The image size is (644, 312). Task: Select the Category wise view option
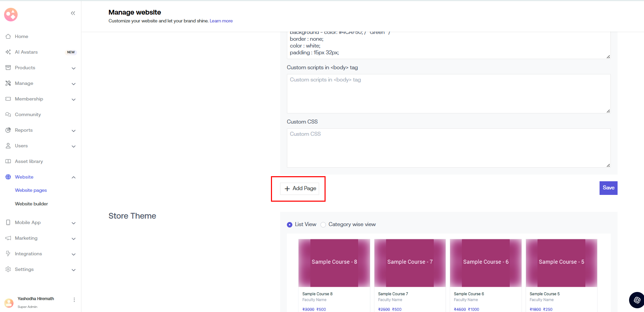click(x=323, y=225)
